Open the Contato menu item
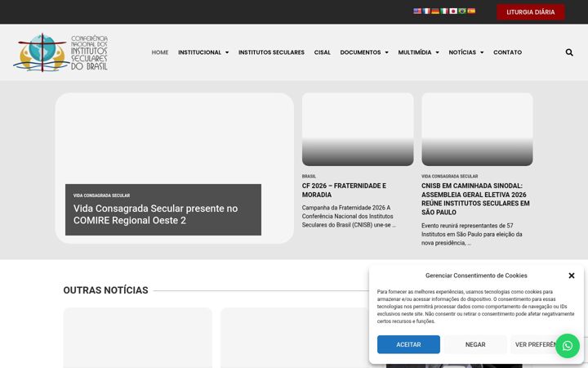This screenshot has width=588, height=368. (x=507, y=52)
